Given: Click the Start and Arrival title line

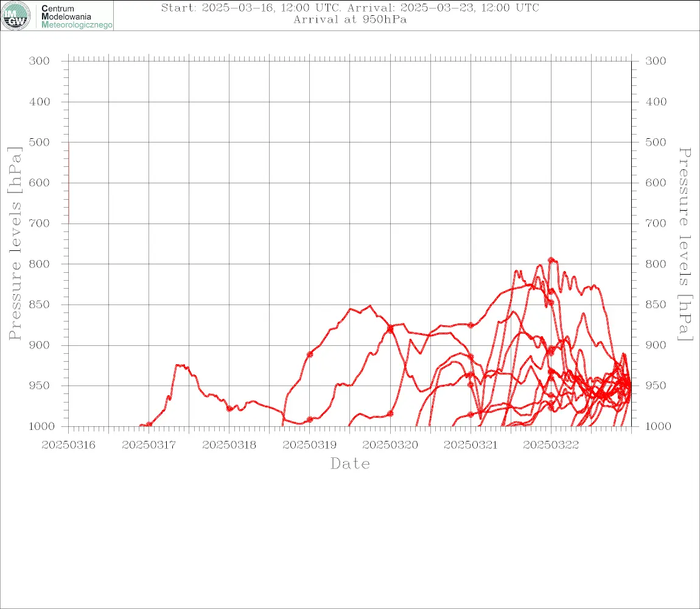Looking at the screenshot, I should coord(350,8).
